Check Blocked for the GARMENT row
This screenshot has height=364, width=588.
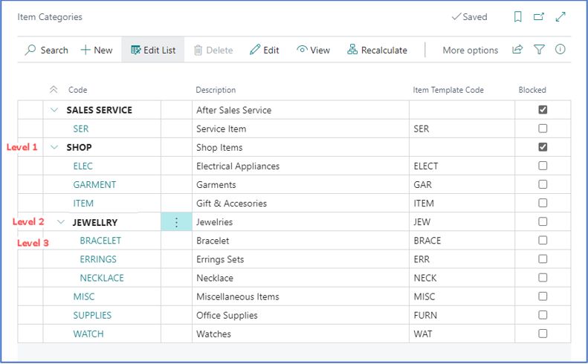(x=543, y=184)
